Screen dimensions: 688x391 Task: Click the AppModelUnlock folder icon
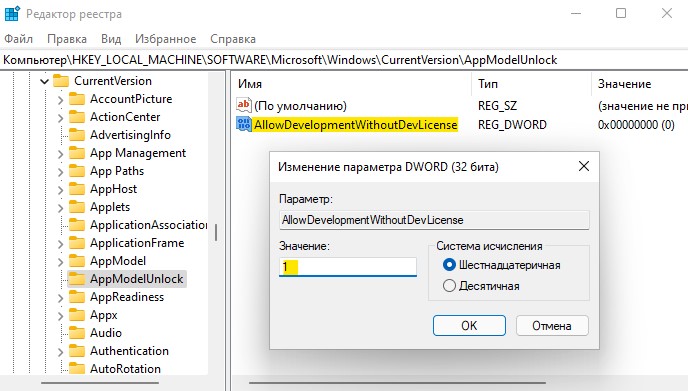77,279
